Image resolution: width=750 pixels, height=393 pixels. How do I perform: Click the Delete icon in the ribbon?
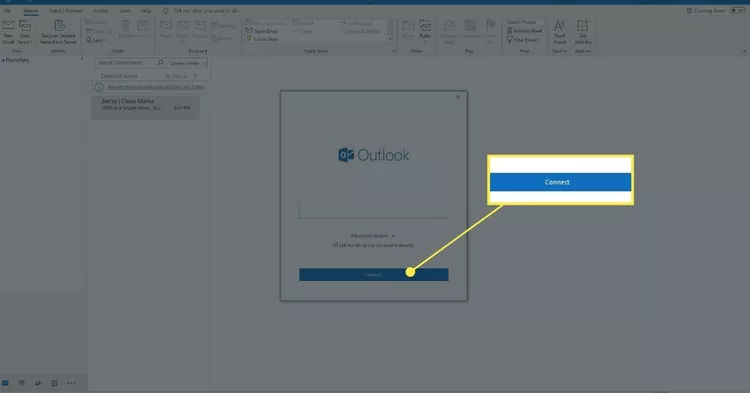click(125, 29)
